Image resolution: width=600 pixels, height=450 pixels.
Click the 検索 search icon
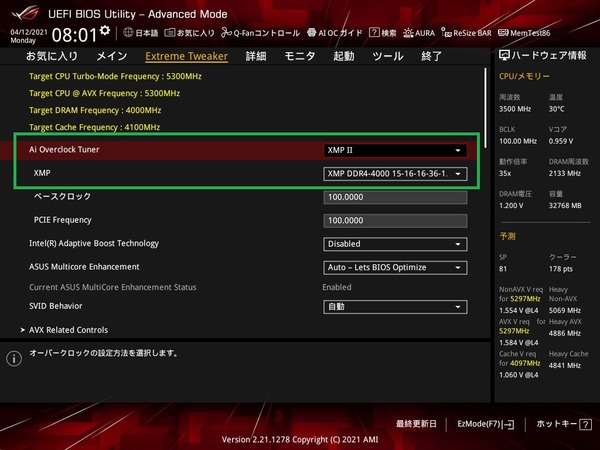click(385, 32)
